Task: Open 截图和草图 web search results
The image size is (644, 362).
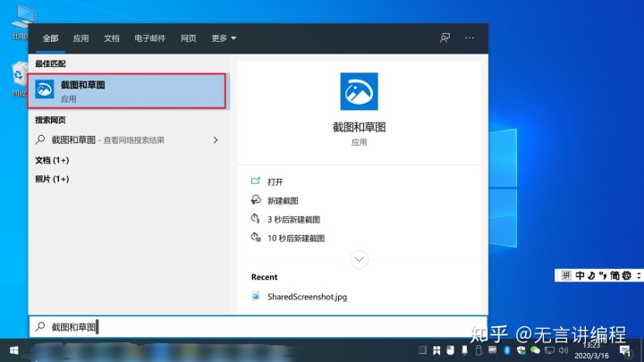Action: (127, 140)
